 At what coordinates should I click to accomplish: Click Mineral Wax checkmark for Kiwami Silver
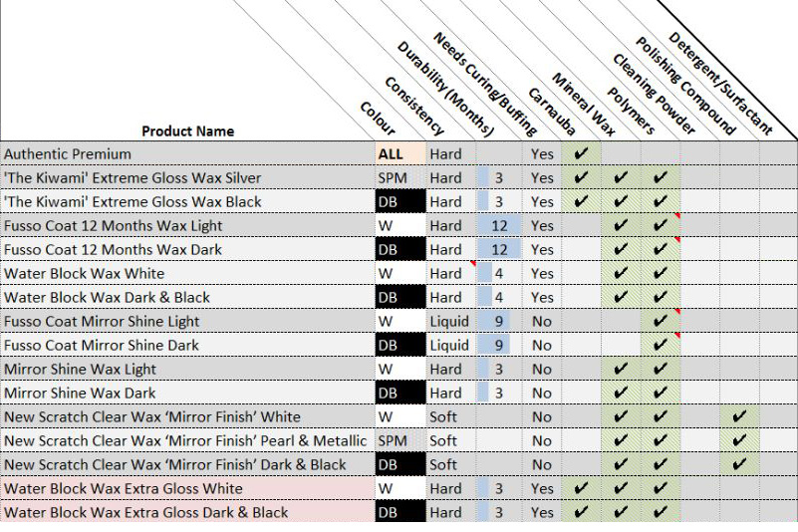(621, 178)
